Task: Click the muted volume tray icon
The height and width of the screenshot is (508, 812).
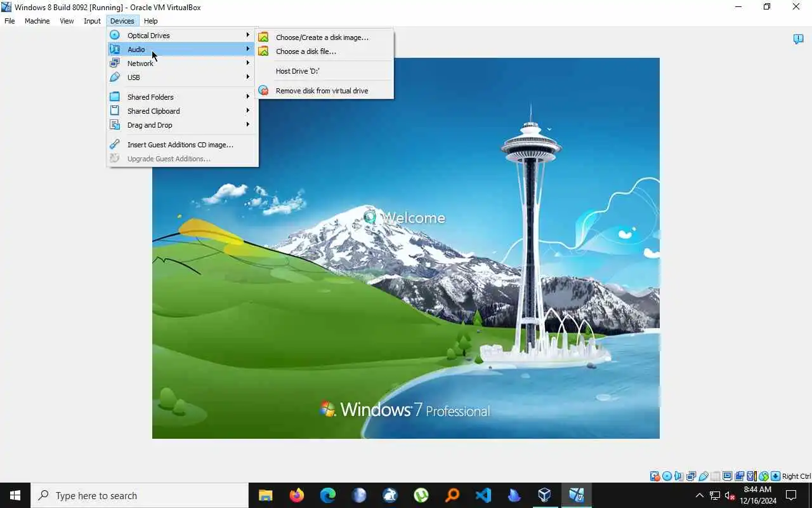Action: click(x=730, y=495)
